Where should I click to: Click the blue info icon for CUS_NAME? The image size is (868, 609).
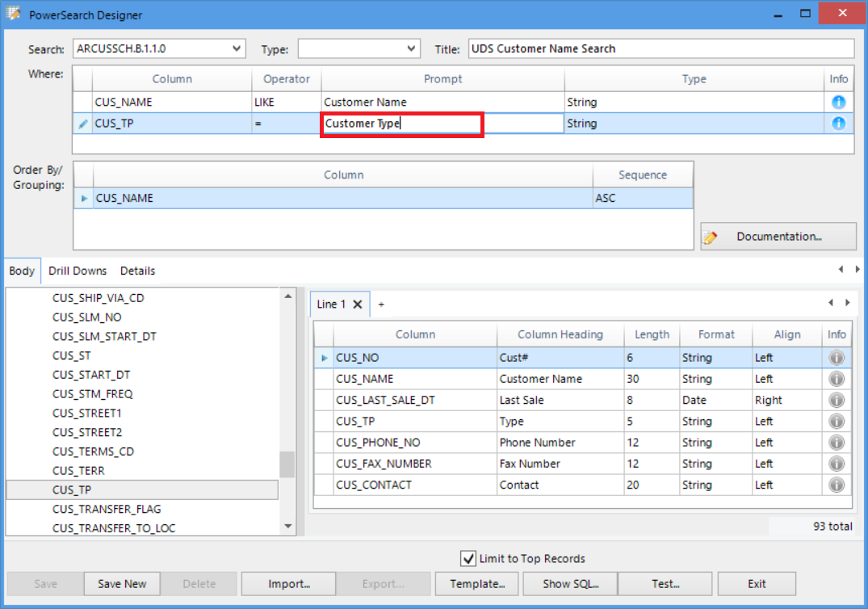point(838,103)
